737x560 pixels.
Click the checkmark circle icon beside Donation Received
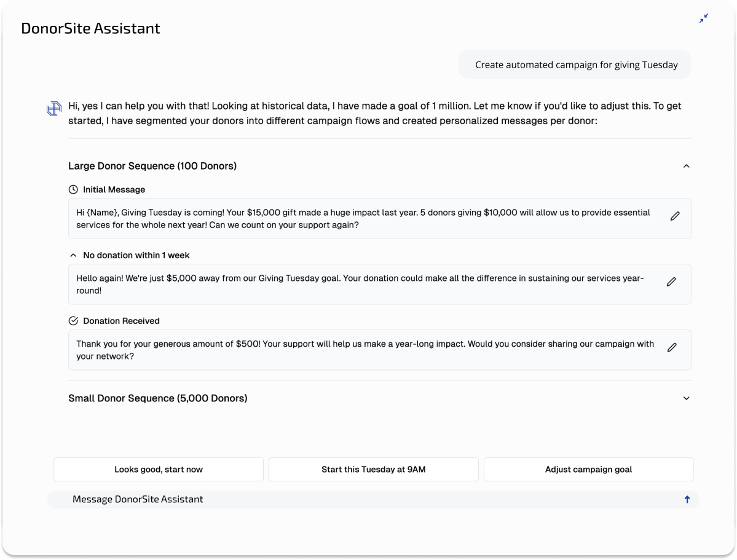point(73,321)
